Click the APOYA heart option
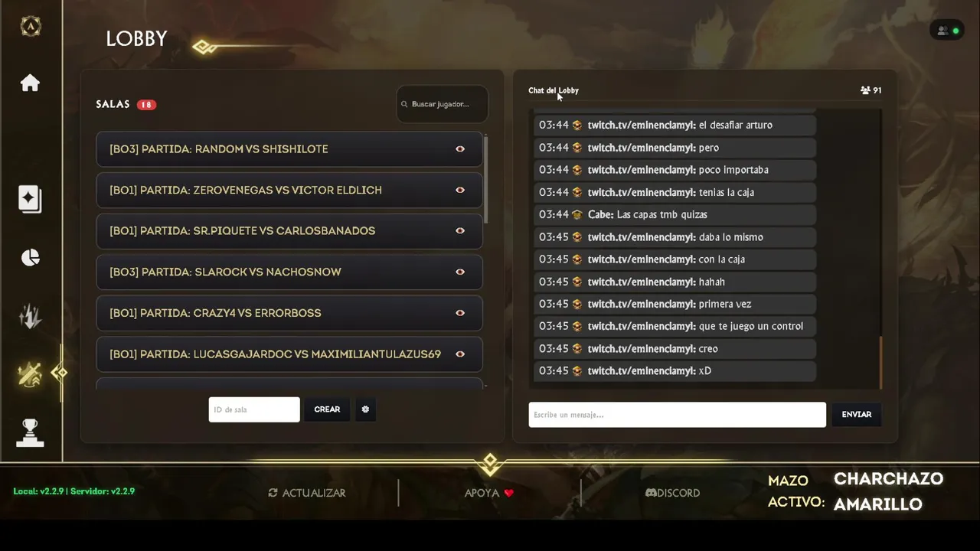The width and height of the screenshot is (980, 551). click(x=488, y=493)
